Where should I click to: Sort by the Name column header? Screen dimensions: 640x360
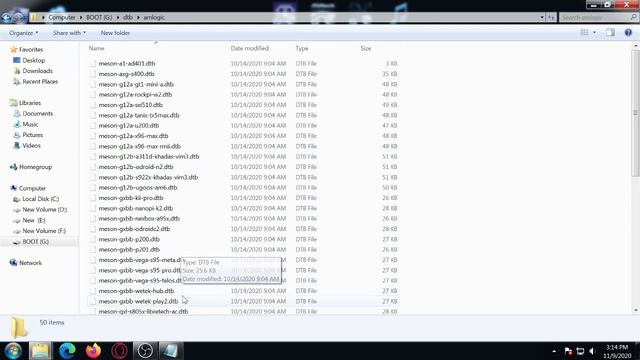click(96, 48)
